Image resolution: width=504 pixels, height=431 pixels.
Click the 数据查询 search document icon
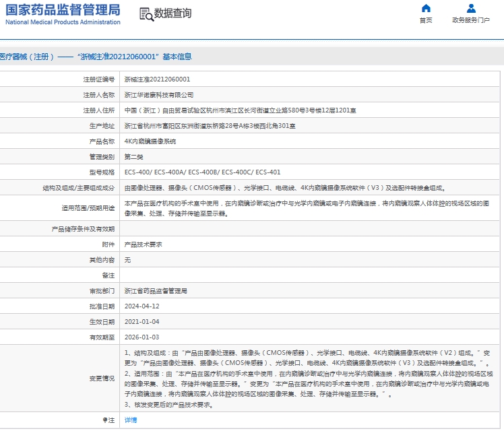(x=147, y=14)
